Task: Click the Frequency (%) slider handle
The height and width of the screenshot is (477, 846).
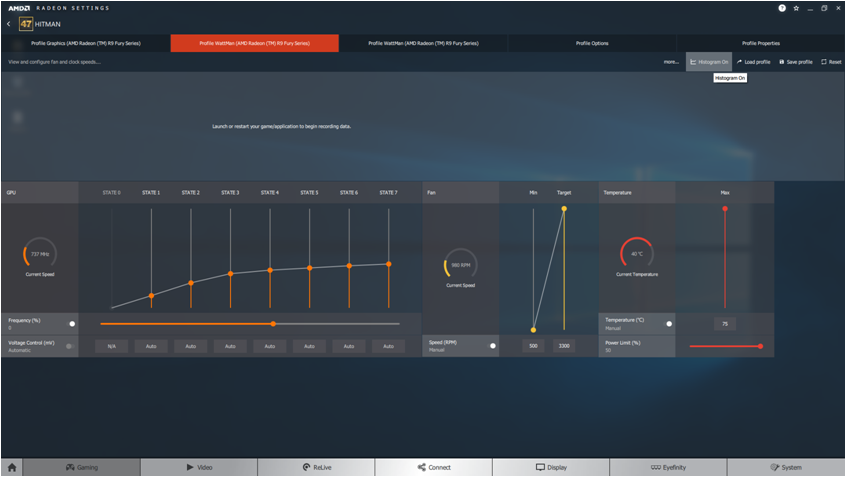Action: click(x=274, y=324)
